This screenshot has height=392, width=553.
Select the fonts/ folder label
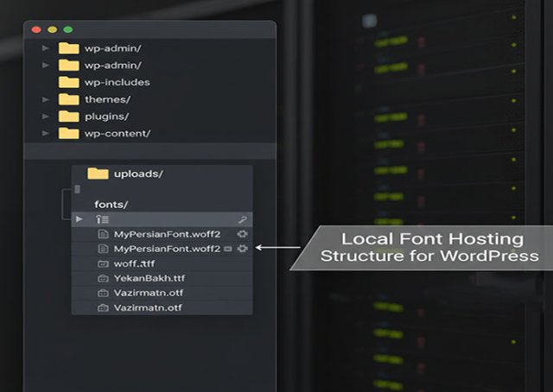tap(111, 204)
